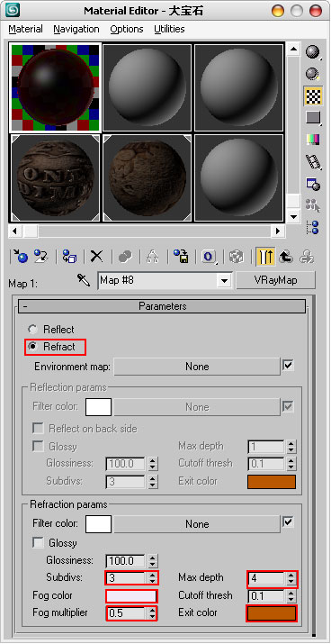The image size is (331, 644).
Task: Click the Select by Material icon
Action: click(313, 205)
